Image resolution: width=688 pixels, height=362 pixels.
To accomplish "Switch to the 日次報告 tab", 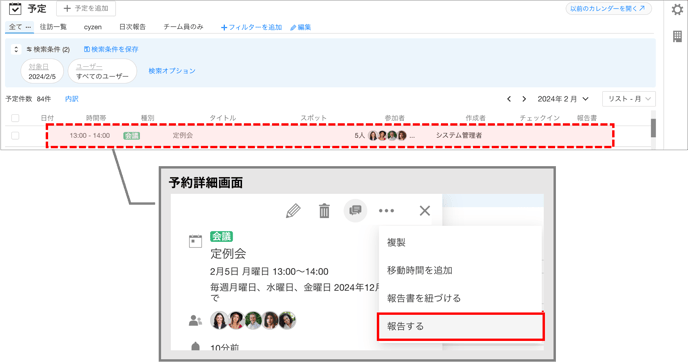I will pos(133,27).
